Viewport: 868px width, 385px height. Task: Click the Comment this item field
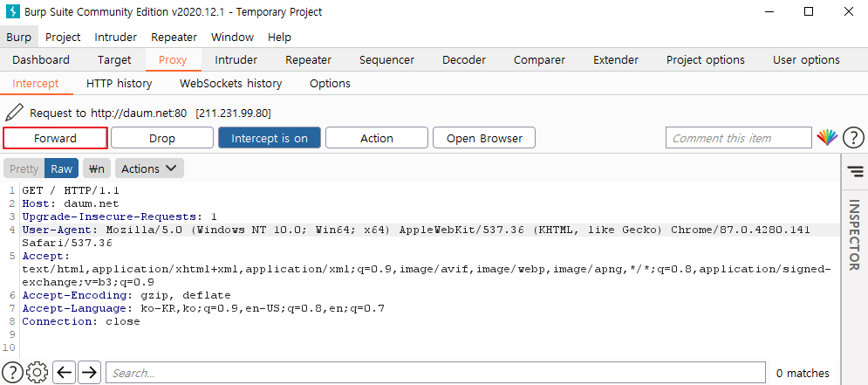(739, 138)
